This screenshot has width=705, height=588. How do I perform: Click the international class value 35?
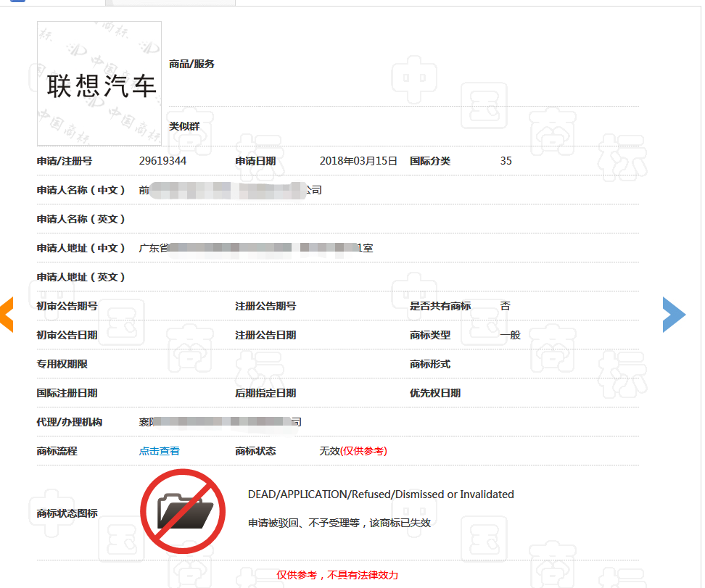tap(506, 161)
